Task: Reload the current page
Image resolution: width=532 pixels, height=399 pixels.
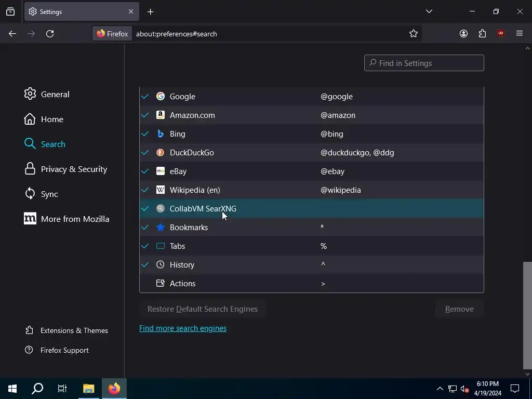Action: [x=50, y=34]
